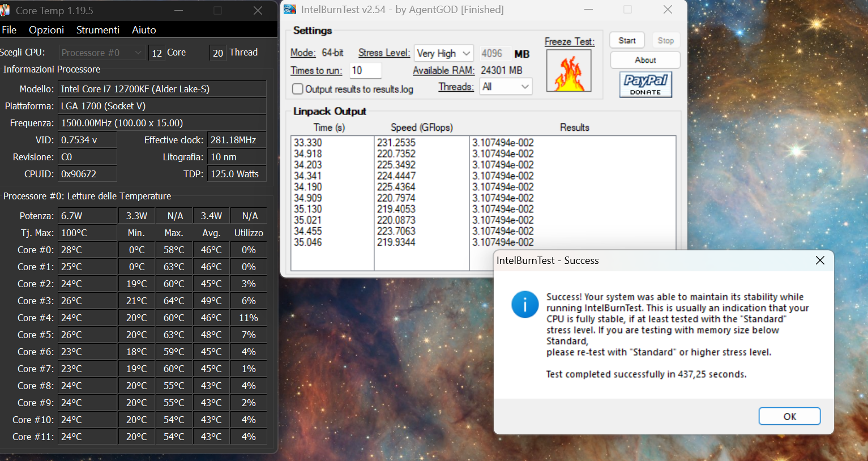The height and width of the screenshot is (461, 868).
Task: Open the Threads dropdown set to All
Action: pyautogui.click(x=506, y=87)
